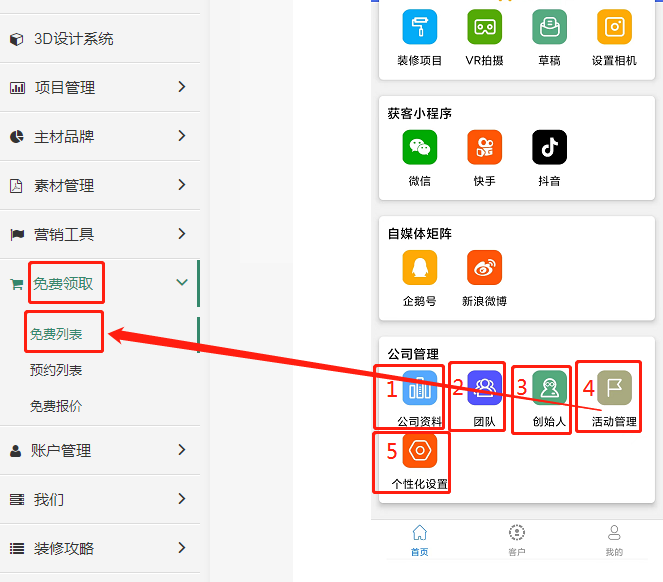The width and height of the screenshot is (663, 582).
Task: Open the 团队 team icon
Action: click(x=485, y=388)
